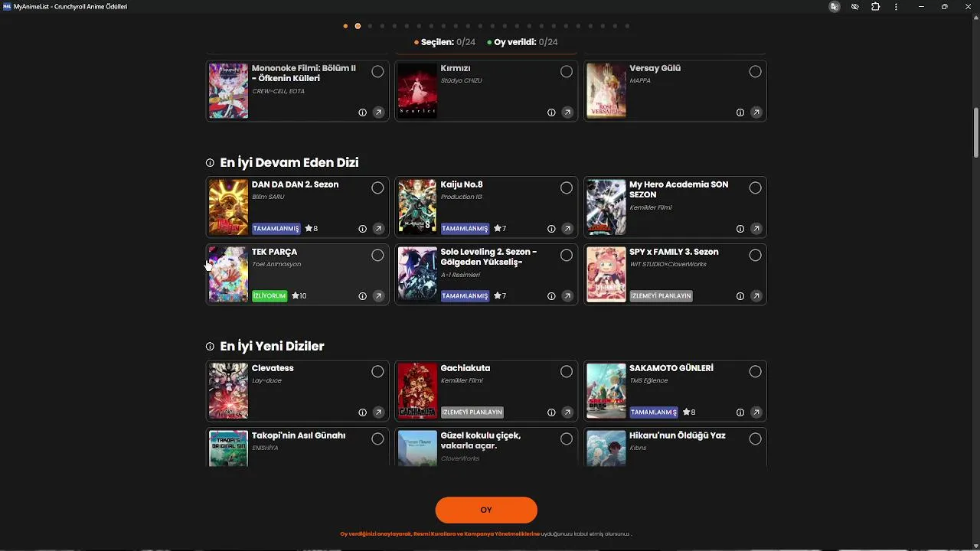Open external link for TEK PARÇA
980x551 pixels.
pos(378,296)
